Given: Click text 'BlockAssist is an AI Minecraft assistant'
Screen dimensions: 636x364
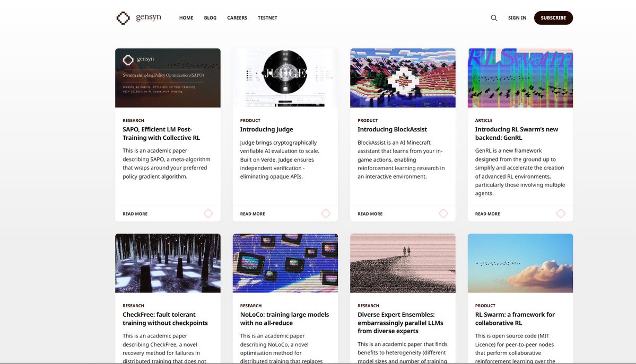Looking at the screenshot, I should (x=400, y=159).
